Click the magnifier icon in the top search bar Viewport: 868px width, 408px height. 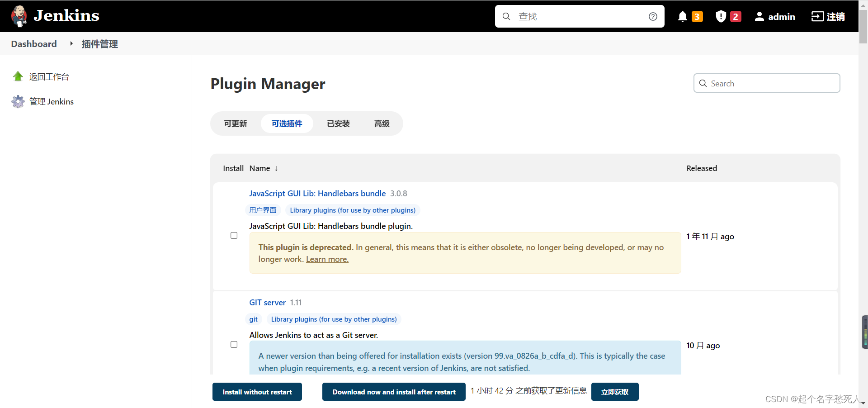[x=506, y=16]
